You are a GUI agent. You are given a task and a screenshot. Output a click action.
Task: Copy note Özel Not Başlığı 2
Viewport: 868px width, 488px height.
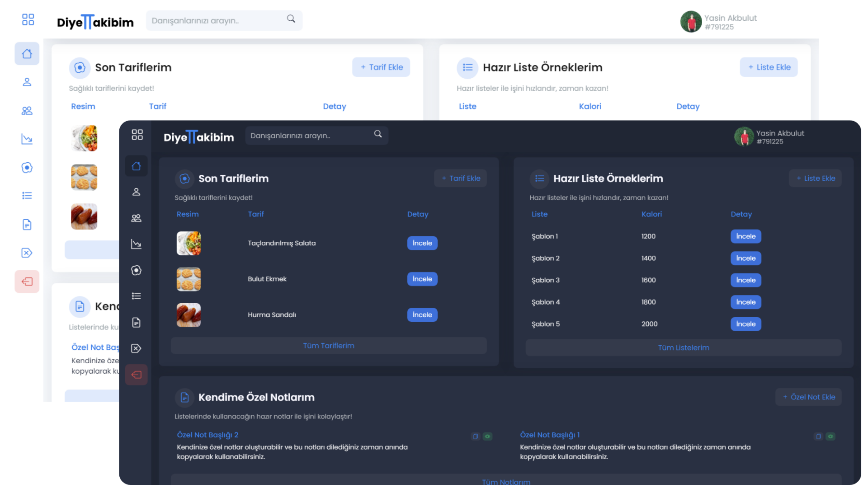[475, 436]
